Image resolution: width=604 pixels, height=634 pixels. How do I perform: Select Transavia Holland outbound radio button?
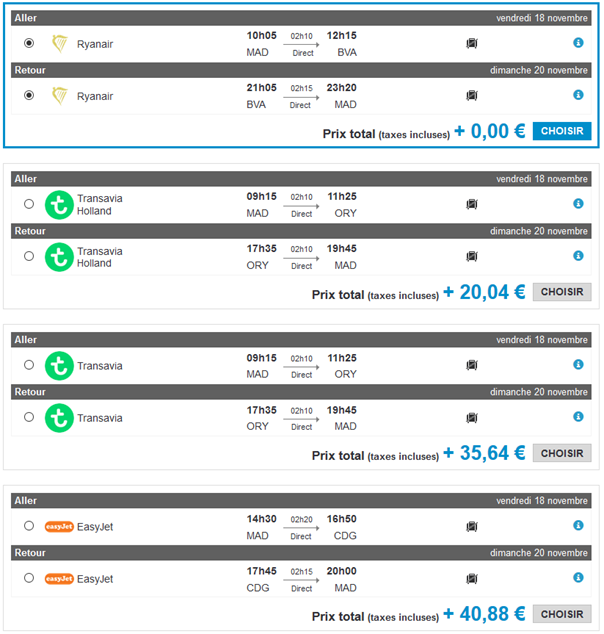coord(28,204)
